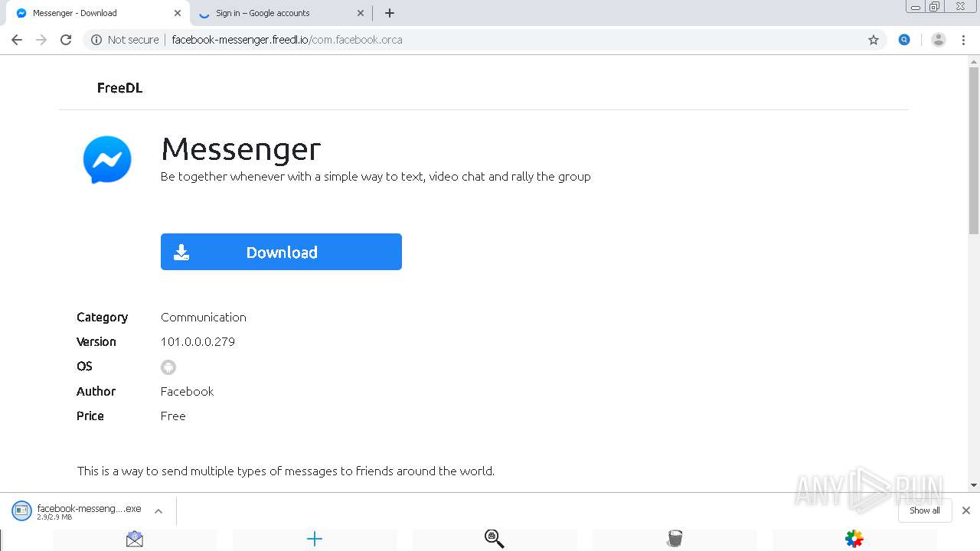Click the Messenger heading text
Viewport: 980px width, 551px height.
click(x=240, y=149)
